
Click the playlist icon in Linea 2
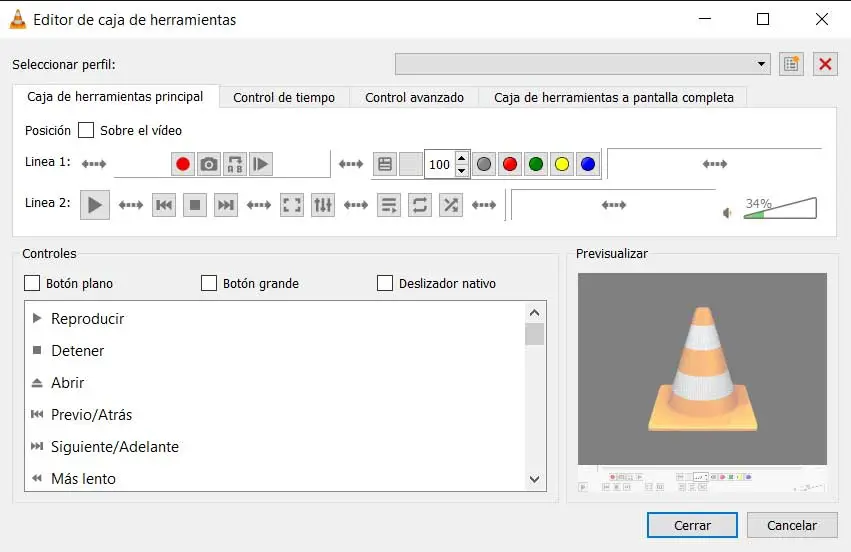389,205
